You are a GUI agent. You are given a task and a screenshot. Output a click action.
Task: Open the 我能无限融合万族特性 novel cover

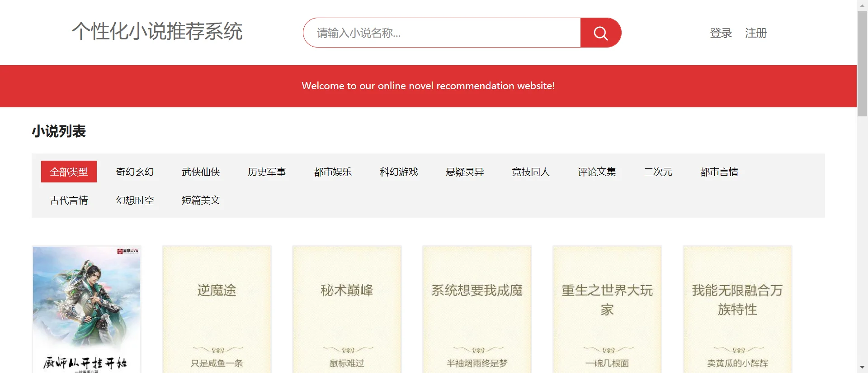[738, 310]
